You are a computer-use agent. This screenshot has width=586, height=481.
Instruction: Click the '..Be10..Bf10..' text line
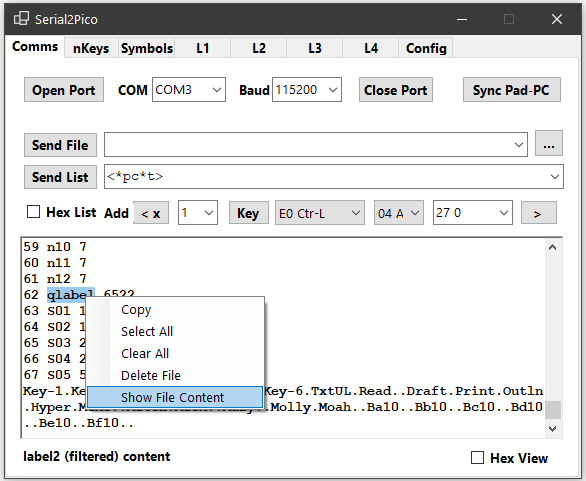coord(78,423)
